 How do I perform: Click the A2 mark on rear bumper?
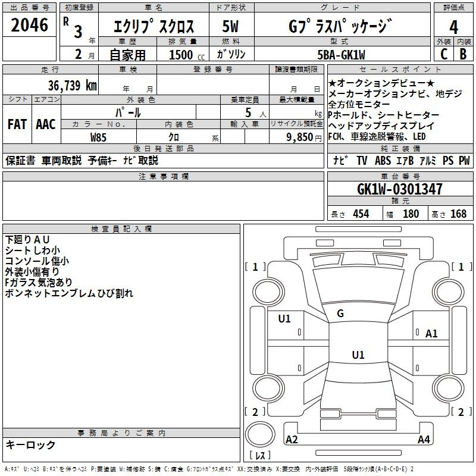click(292, 439)
